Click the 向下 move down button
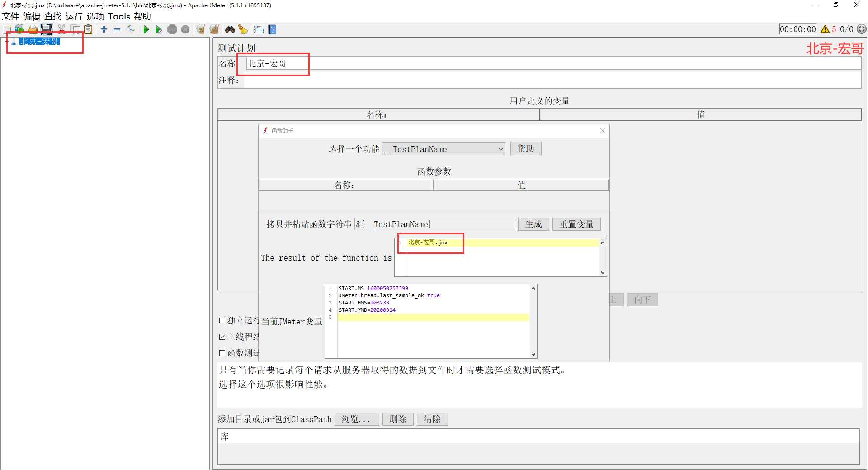 pyautogui.click(x=642, y=299)
